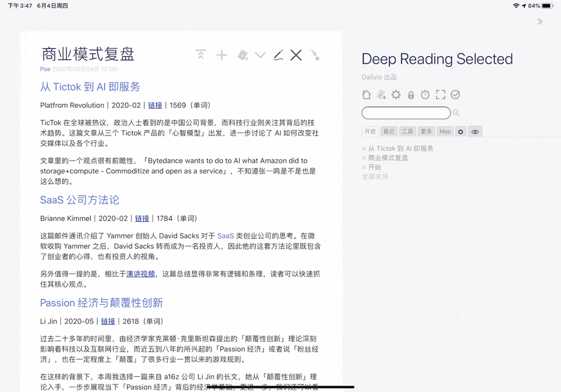Viewport: 561px width, 392px height.
Task: Click the new journal icon in sidebar
Action: click(x=382, y=95)
